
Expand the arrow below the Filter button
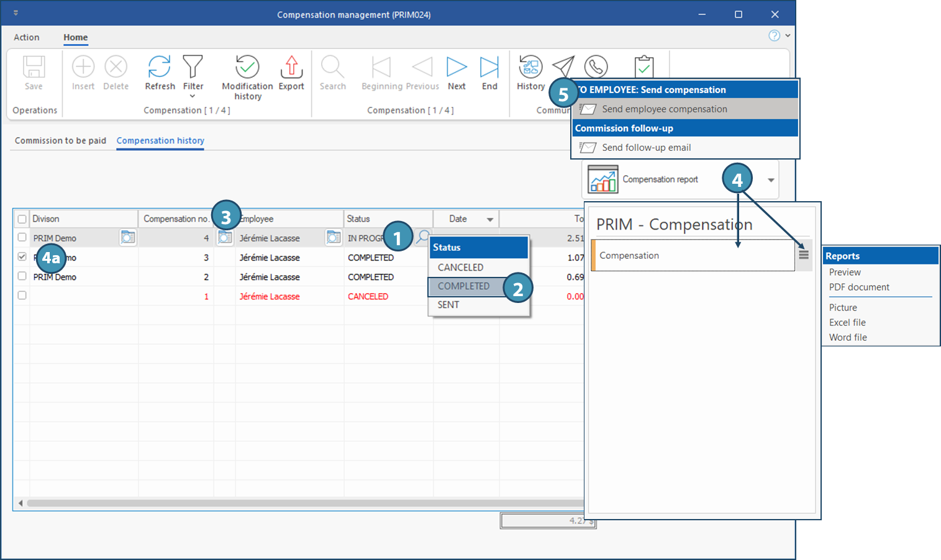(193, 96)
